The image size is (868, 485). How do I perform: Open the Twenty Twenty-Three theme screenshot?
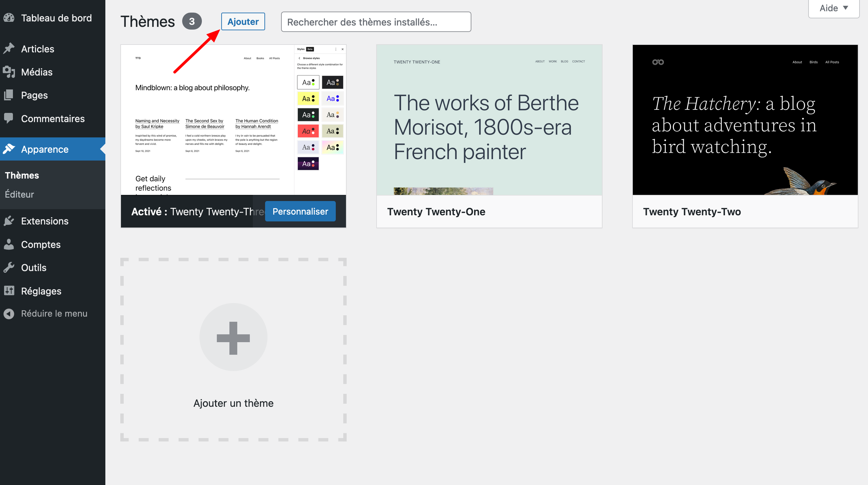[233, 120]
